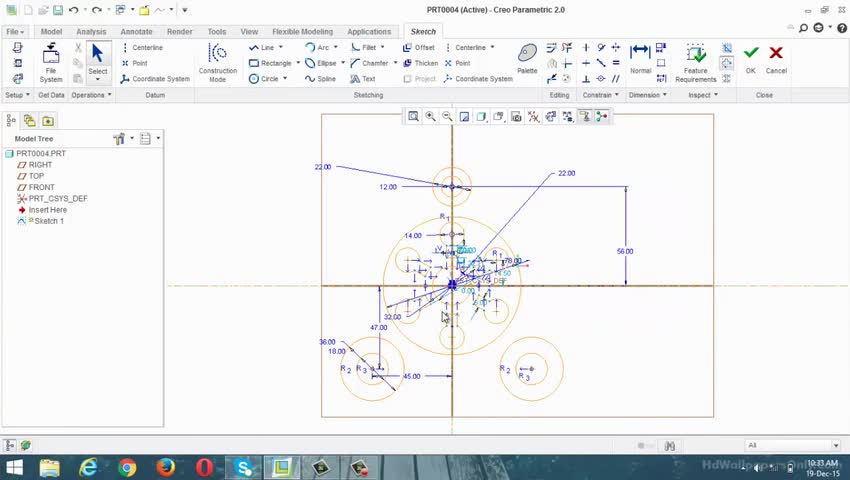Toggle vertex display in graphics toolbar

coord(602,117)
